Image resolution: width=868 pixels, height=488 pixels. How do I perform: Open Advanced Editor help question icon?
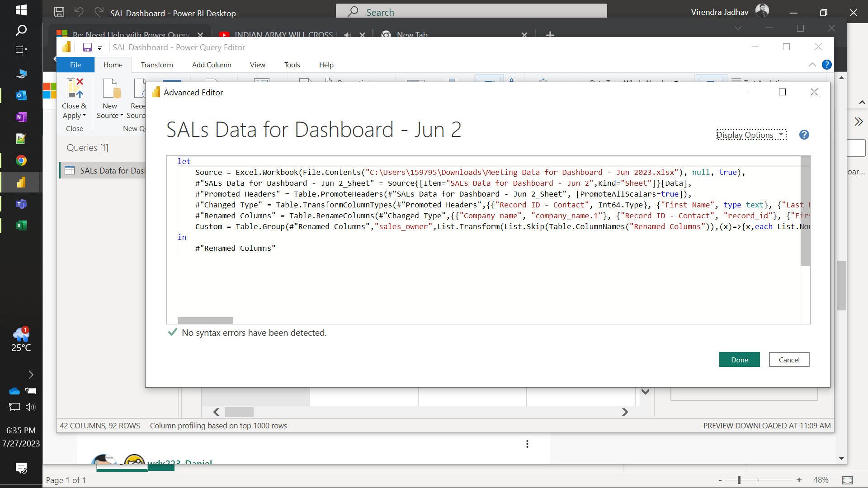[x=804, y=135]
